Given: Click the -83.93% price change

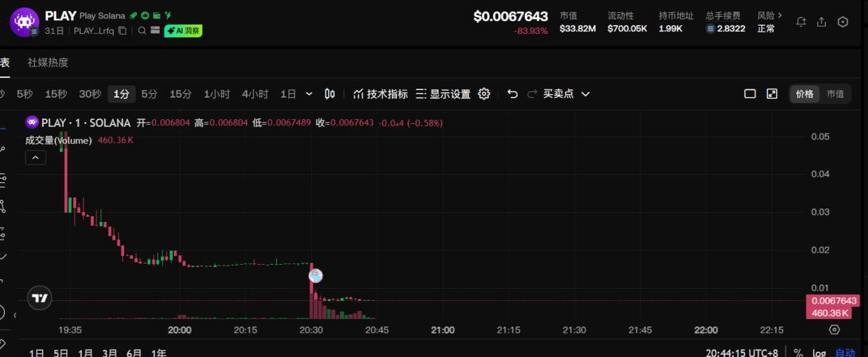Looking at the screenshot, I should pos(531,31).
